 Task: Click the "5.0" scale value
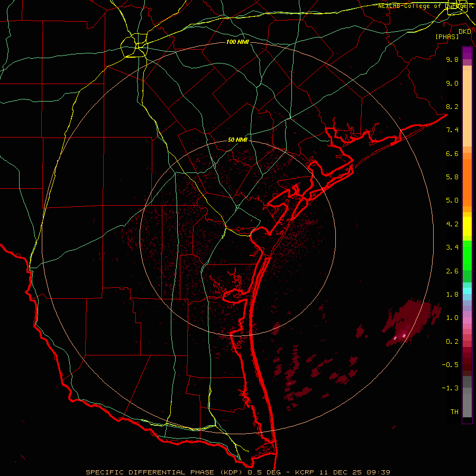452,200
